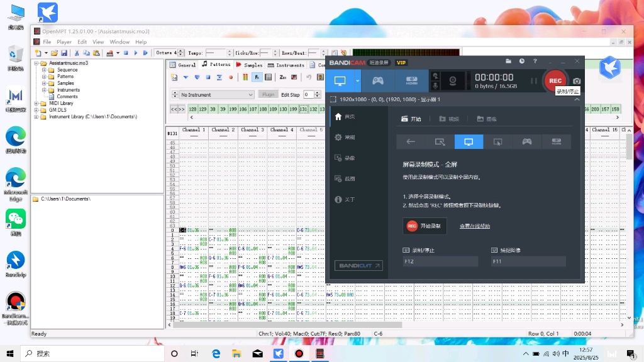Click Bandicam help question mark icon

point(535,61)
